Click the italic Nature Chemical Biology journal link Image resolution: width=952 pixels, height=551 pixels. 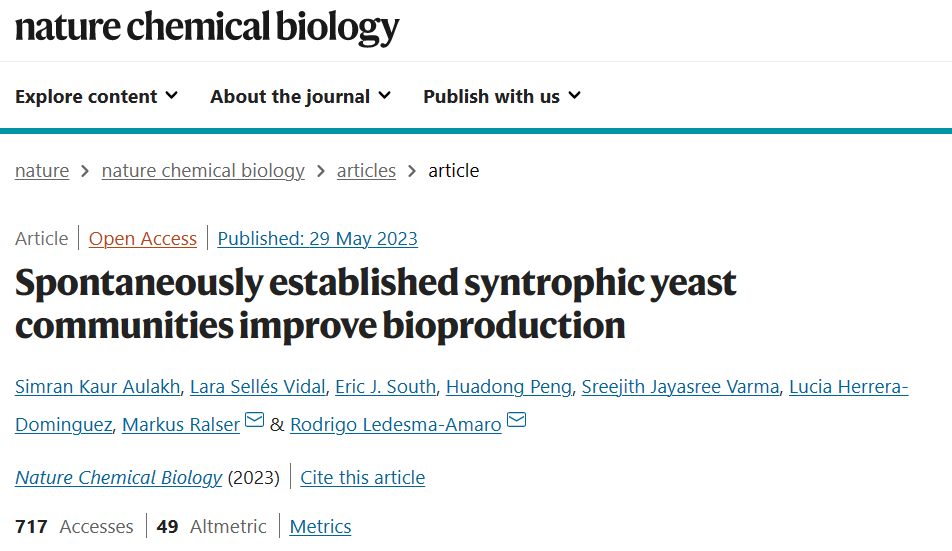119,478
